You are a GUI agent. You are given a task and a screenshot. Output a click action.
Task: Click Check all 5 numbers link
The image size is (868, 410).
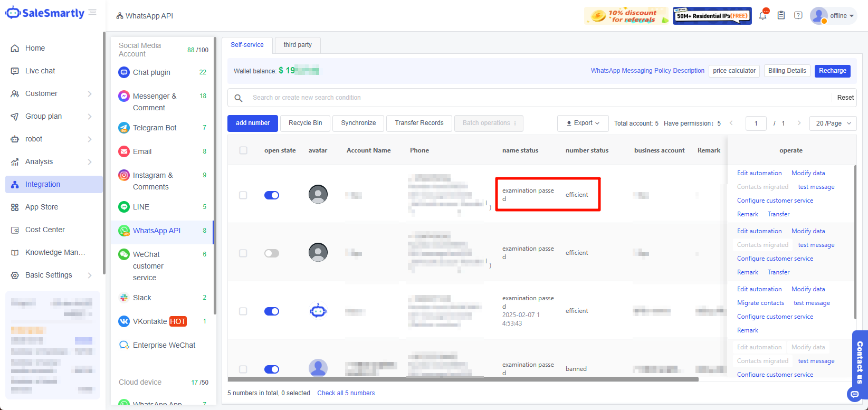(346, 393)
